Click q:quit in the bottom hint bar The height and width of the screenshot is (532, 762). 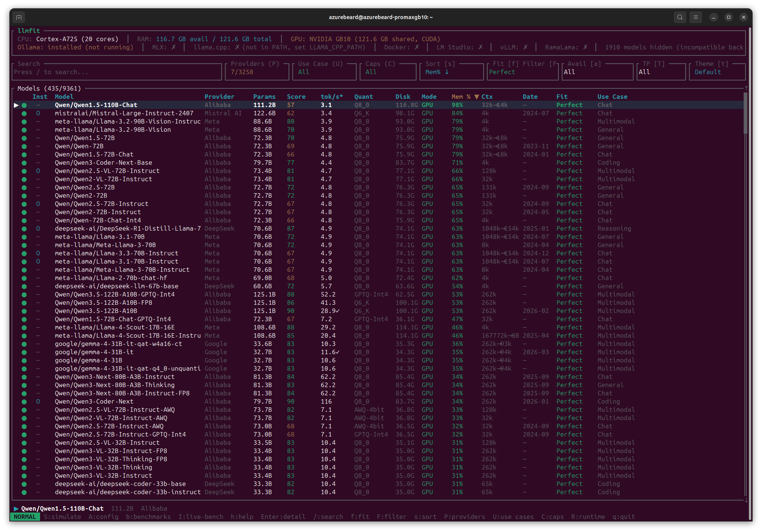tap(624, 517)
